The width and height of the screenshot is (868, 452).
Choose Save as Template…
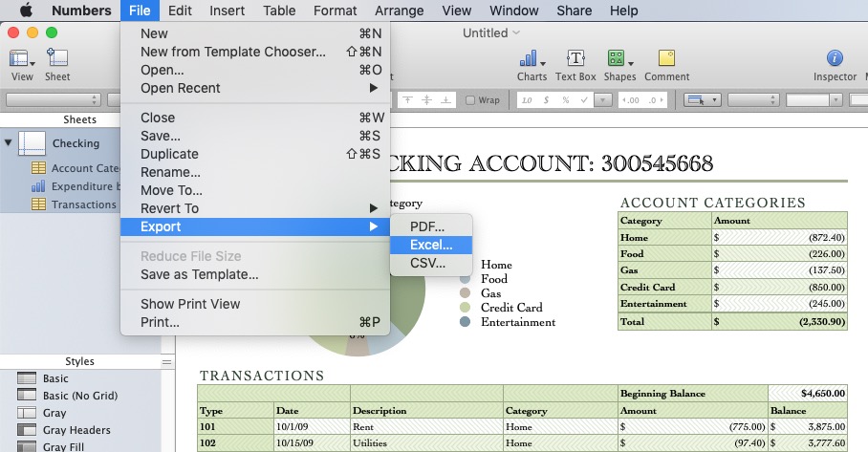[255, 275]
